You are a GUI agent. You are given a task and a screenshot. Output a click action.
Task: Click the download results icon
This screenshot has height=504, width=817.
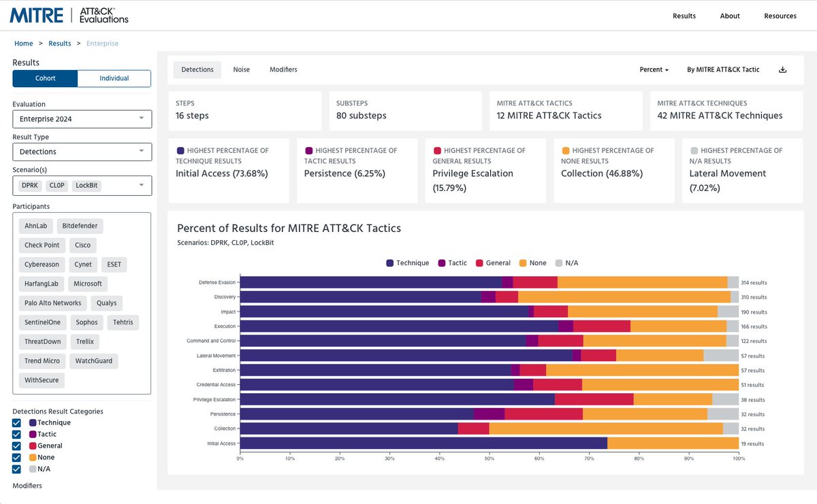click(782, 69)
